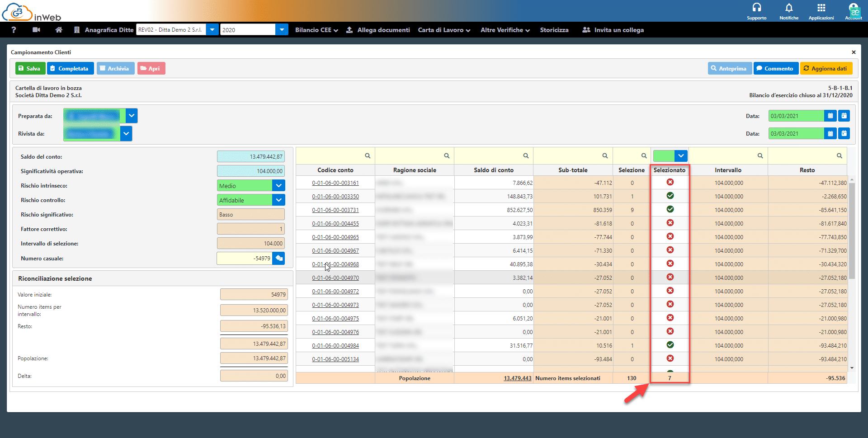Open the Notifiche bell icon
The height and width of the screenshot is (438, 868).
pos(789,8)
